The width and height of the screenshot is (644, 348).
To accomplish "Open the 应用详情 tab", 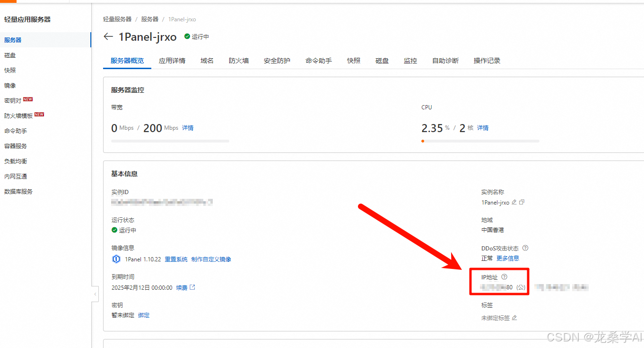I will point(172,61).
